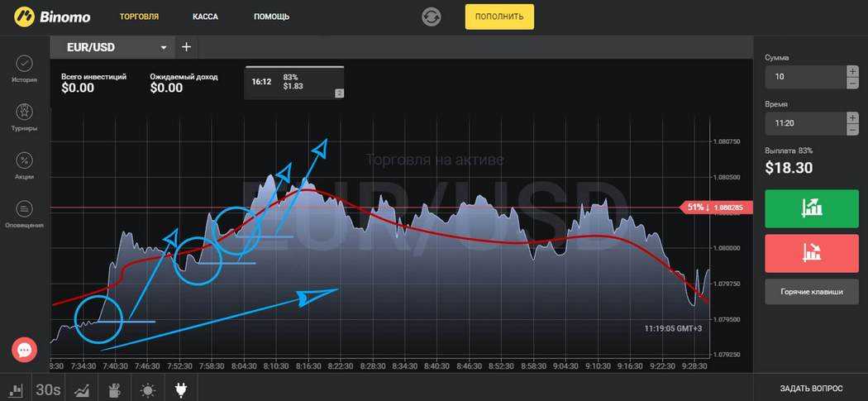The height and width of the screenshot is (401, 868).
Task: Click the yellow Пополнить button
Action: (x=499, y=17)
